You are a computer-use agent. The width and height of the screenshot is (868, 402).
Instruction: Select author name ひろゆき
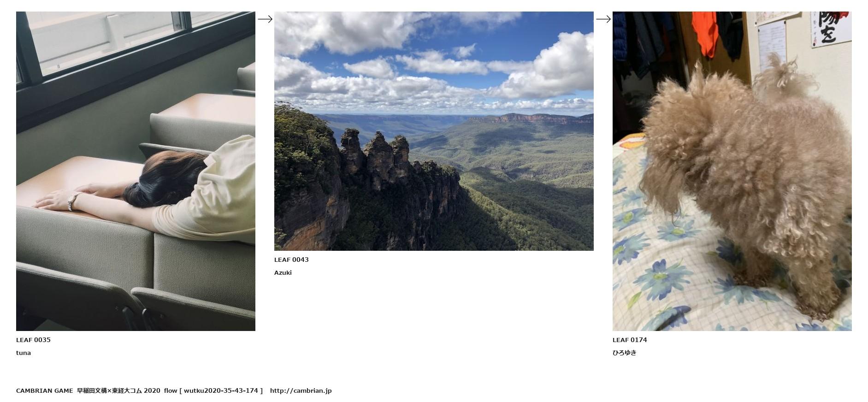pyautogui.click(x=625, y=353)
